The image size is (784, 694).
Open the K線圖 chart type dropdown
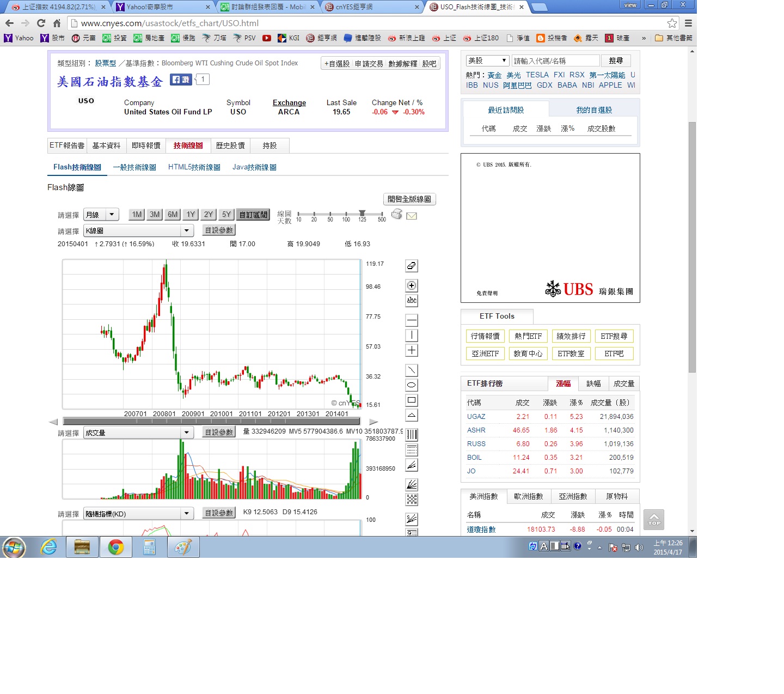pyautogui.click(x=139, y=231)
